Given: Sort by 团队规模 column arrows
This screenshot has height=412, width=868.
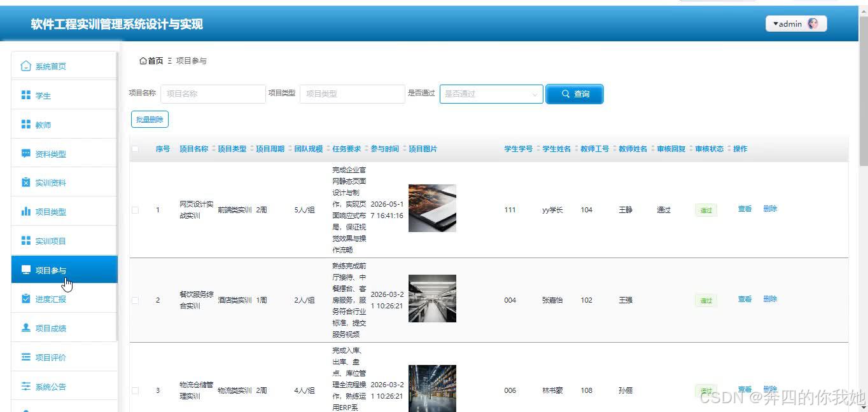Looking at the screenshot, I should point(328,149).
